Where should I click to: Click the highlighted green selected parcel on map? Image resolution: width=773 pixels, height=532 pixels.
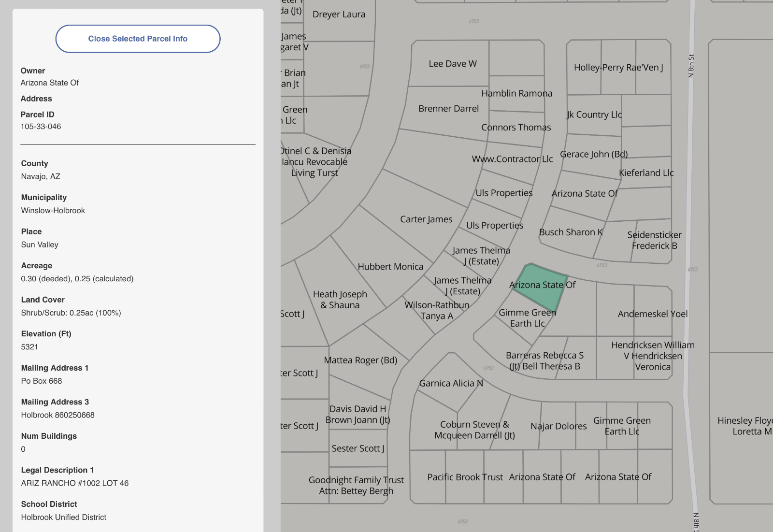pos(540,288)
